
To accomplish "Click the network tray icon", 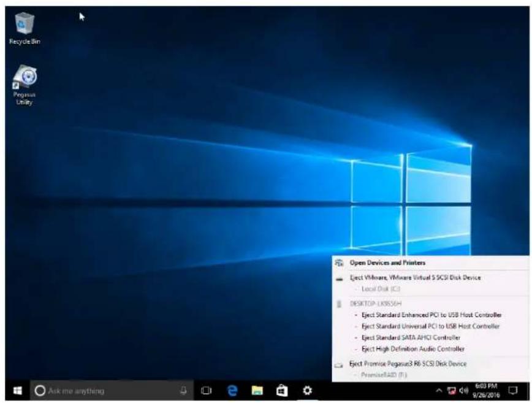I will pyautogui.click(x=451, y=391).
